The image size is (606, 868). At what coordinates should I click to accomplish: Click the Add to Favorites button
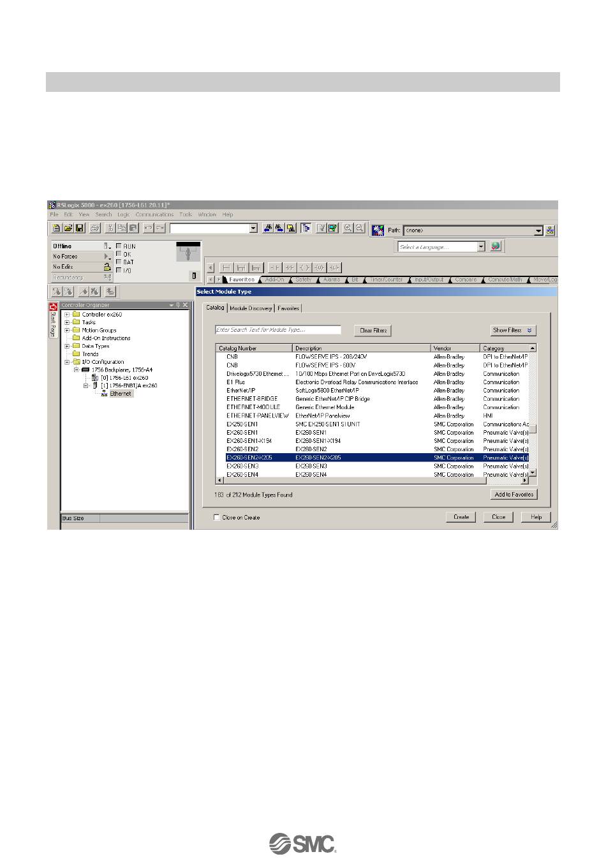514,495
